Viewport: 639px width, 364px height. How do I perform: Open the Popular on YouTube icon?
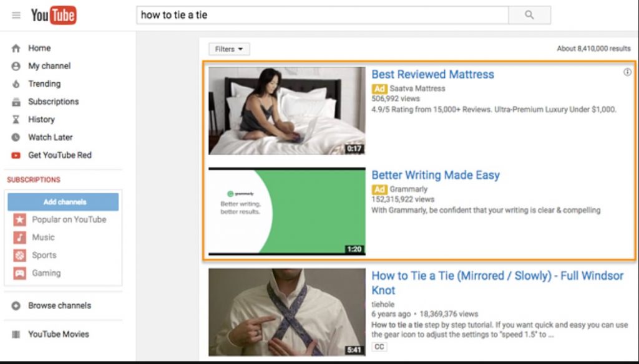(20, 219)
